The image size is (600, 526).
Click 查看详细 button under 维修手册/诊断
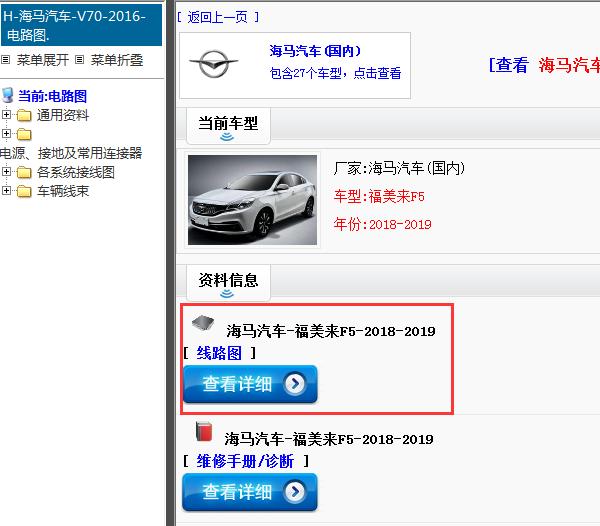coord(250,492)
